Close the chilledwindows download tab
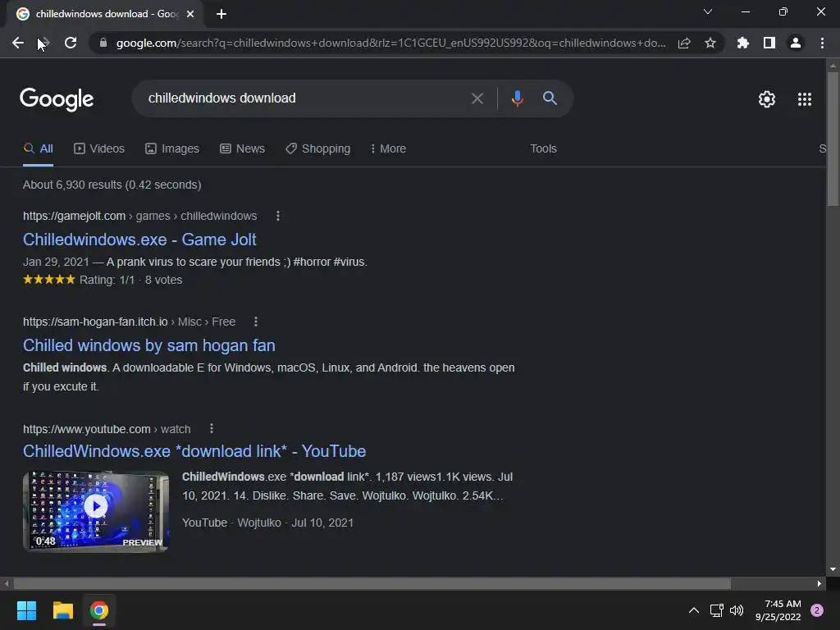 pyautogui.click(x=190, y=14)
